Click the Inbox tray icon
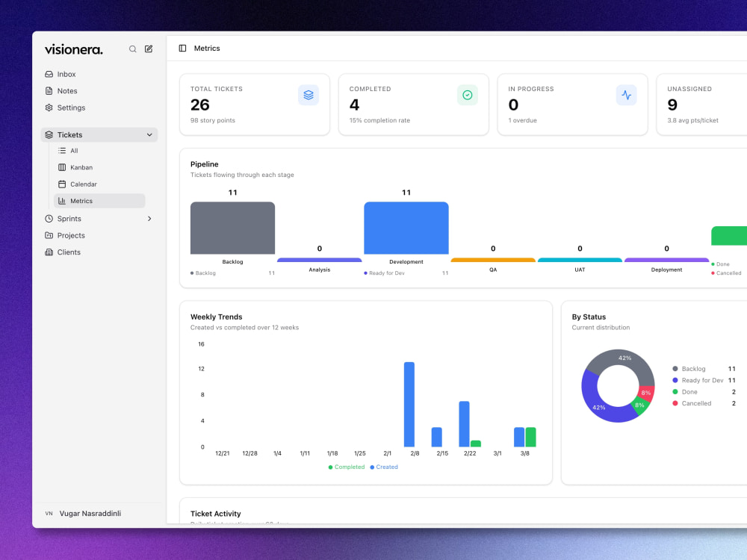Viewport: 747px width, 560px height. tap(49, 74)
